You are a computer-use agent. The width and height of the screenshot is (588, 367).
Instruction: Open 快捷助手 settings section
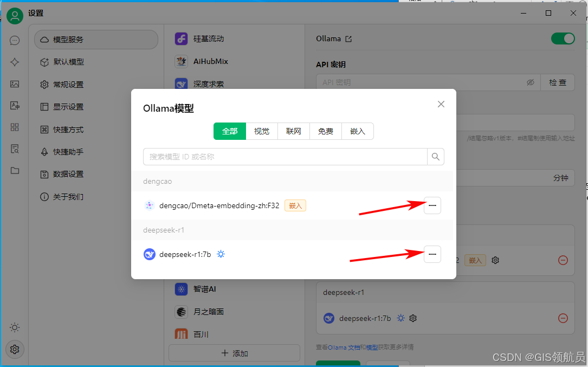click(96, 152)
